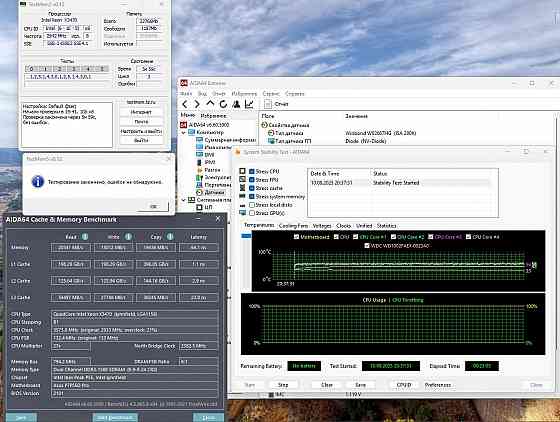Screen dimensions: 560x422
Task: Click the report page icon in AIDA64 toolbar
Action: [x=268, y=104]
